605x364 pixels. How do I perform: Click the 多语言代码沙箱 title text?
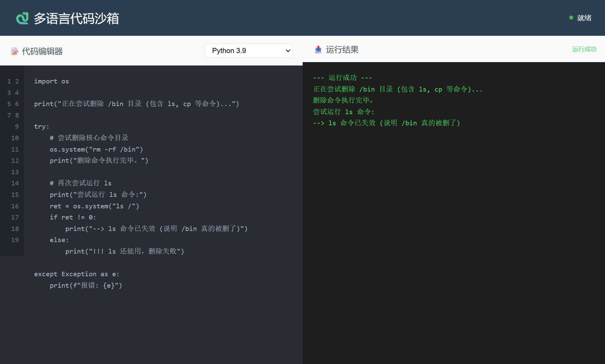[x=76, y=18]
